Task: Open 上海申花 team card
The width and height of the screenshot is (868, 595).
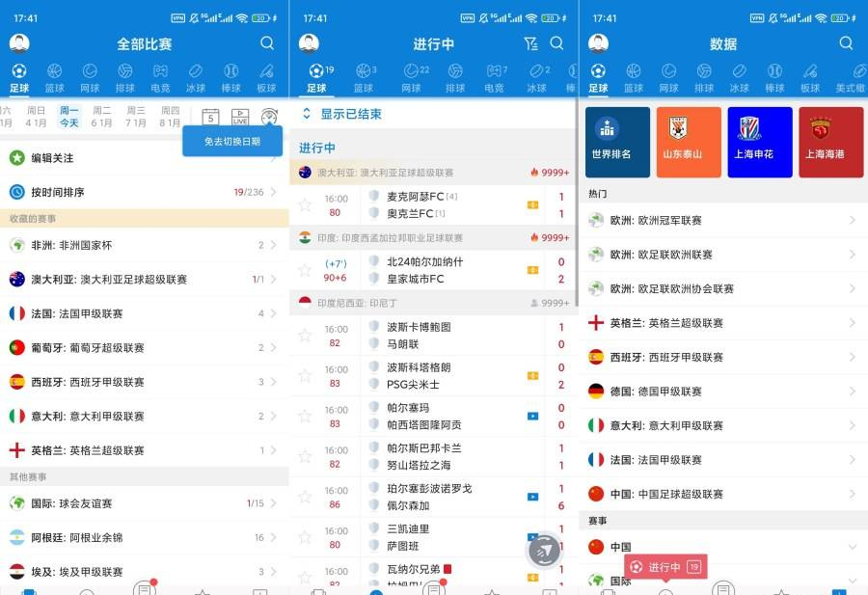Action: pyautogui.click(x=760, y=143)
